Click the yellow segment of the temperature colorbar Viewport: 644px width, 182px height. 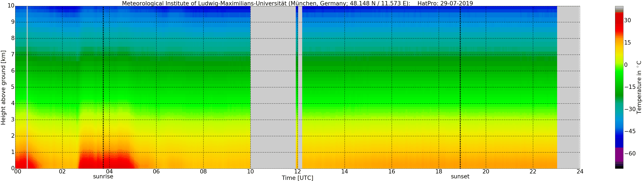pyautogui.click(x=619, y=54)
